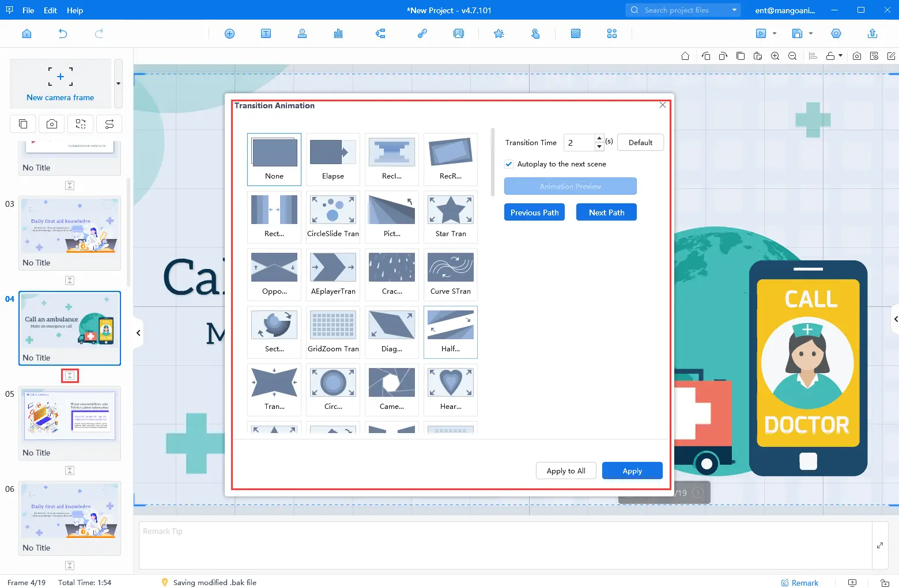Click the Apply to All button
The width and height of the screenshot is (899, 588).
click(x=566, y=471)
